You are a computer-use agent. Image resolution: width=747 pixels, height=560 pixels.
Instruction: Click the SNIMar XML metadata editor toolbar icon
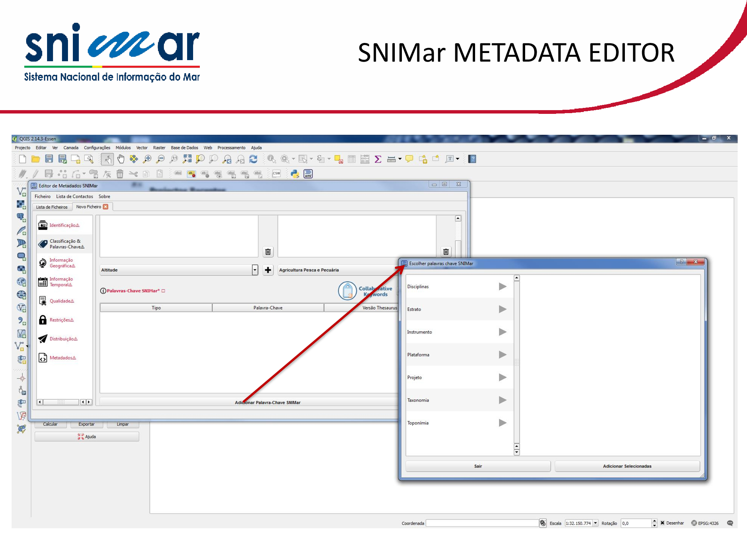[x=308, y=174]
